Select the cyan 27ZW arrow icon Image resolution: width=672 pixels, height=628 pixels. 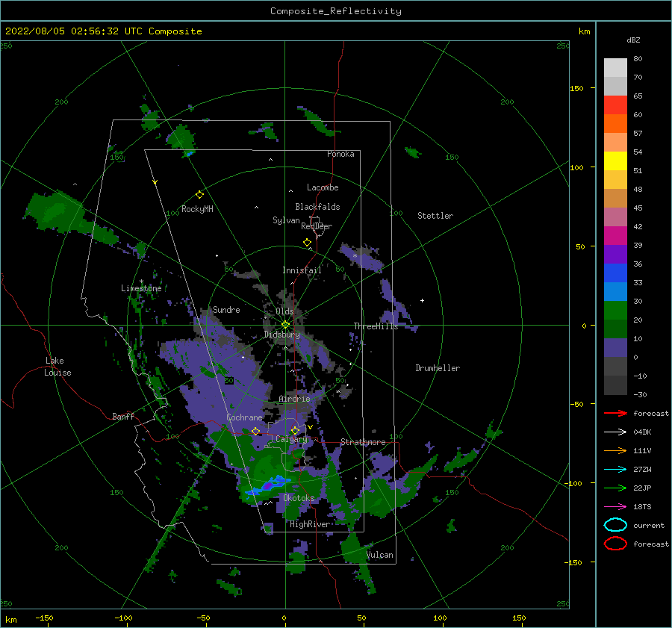tap(615, 470)
